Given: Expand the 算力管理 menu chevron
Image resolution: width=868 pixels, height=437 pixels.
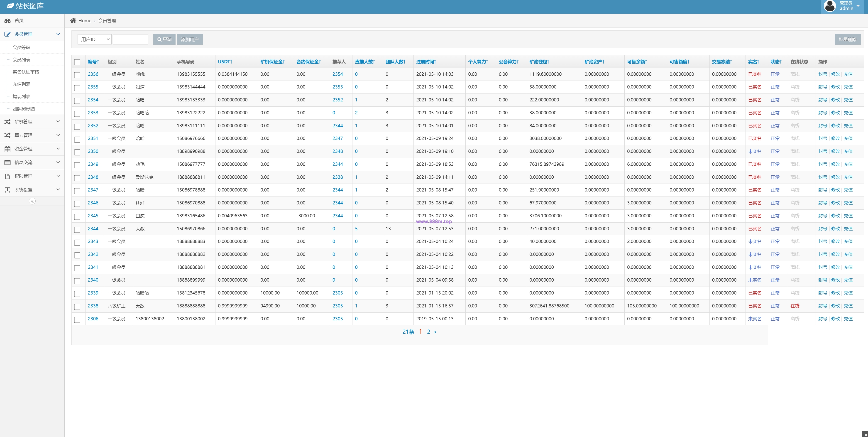Looking at the screenshot, I should [58, 135].
